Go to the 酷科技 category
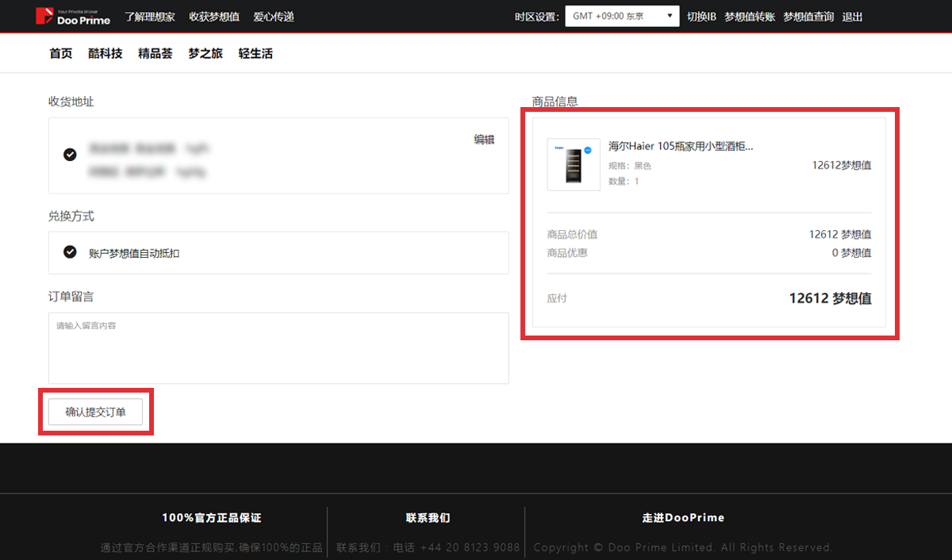 [x=105, y=54]
